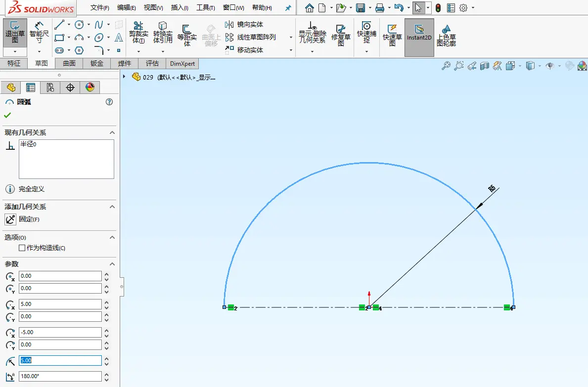Pick the sketch Fillet tool
Viewport: 588px width, 387px height.
click(x=98, y=50)
